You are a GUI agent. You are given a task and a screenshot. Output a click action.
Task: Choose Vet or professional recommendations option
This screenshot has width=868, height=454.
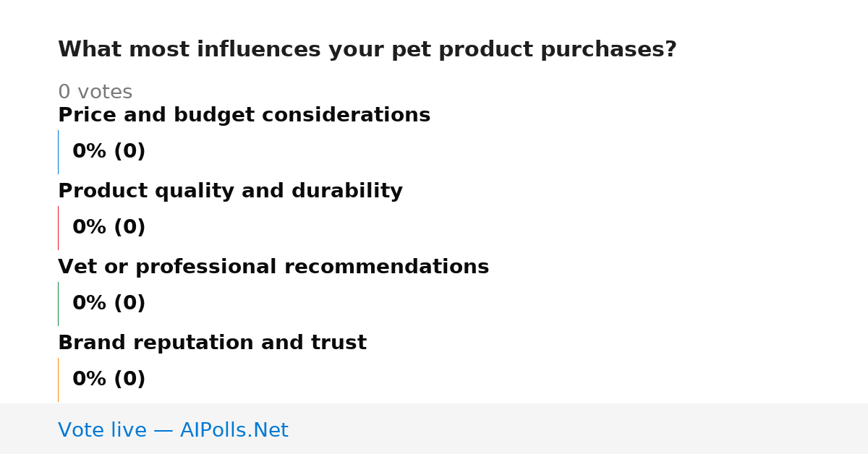pyautogui.click(x=273, y=267)
